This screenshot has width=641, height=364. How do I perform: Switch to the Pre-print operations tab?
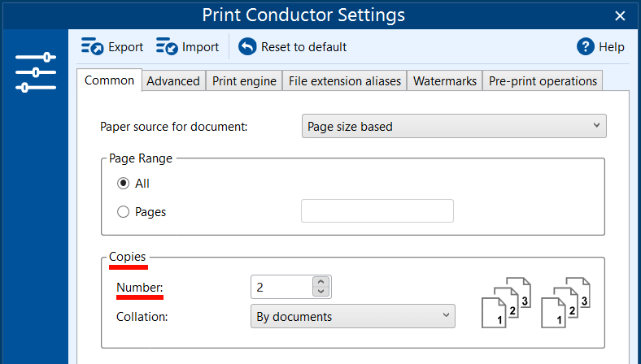[x=543, y=81]
